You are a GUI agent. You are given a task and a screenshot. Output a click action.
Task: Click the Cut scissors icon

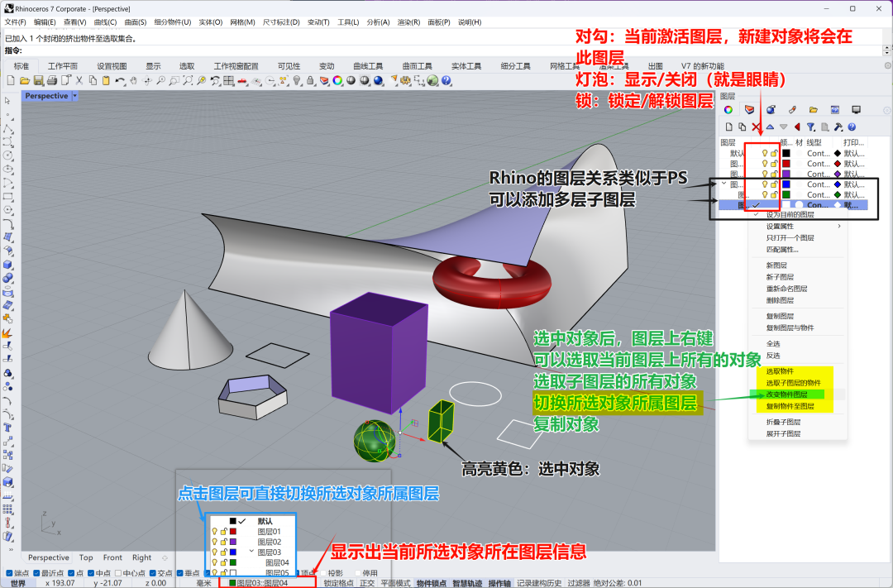[79, 81]
